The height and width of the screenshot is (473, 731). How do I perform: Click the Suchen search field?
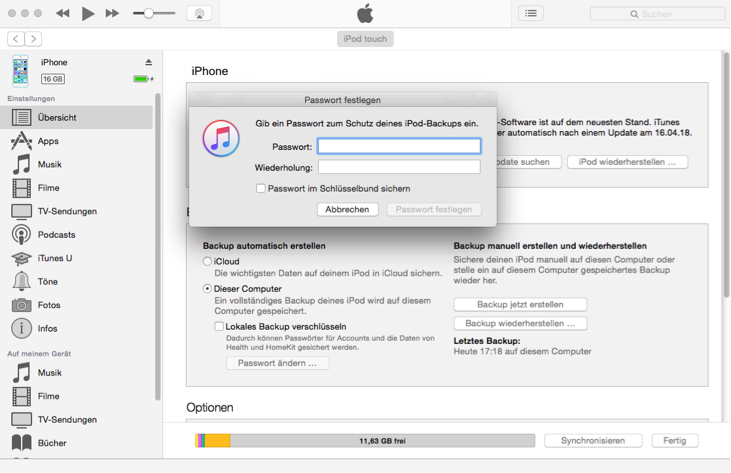point(657,14)
